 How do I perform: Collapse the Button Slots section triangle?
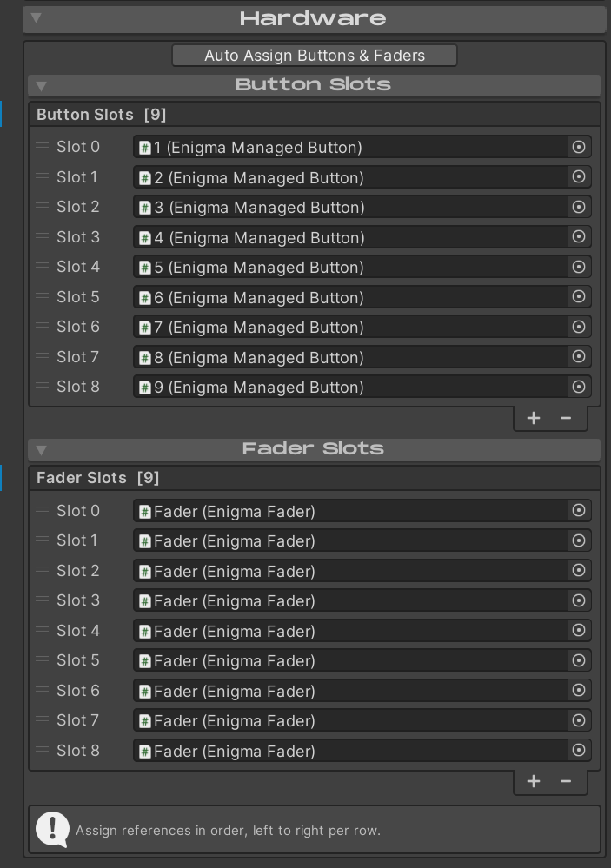pos(41,86)
